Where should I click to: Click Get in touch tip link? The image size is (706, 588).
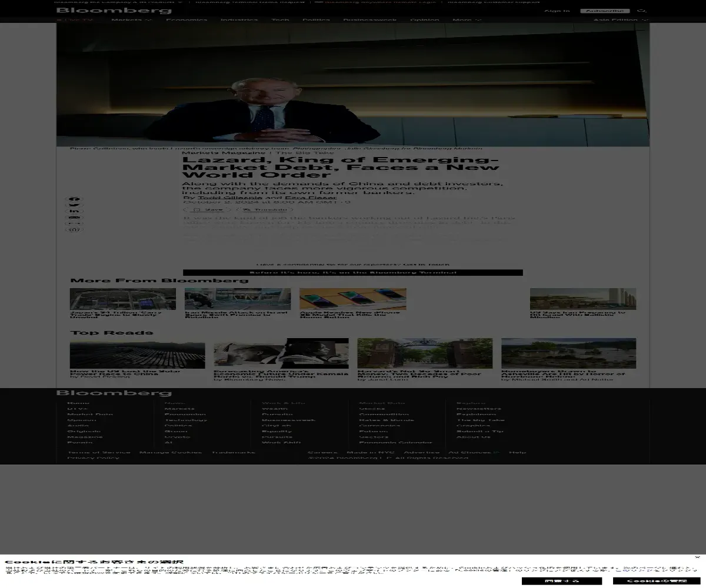pyautogui.click(x=426, y=265)
